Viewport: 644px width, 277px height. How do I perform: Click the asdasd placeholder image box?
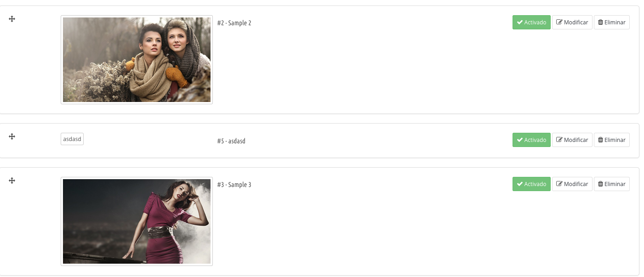[x=72, y=139]
